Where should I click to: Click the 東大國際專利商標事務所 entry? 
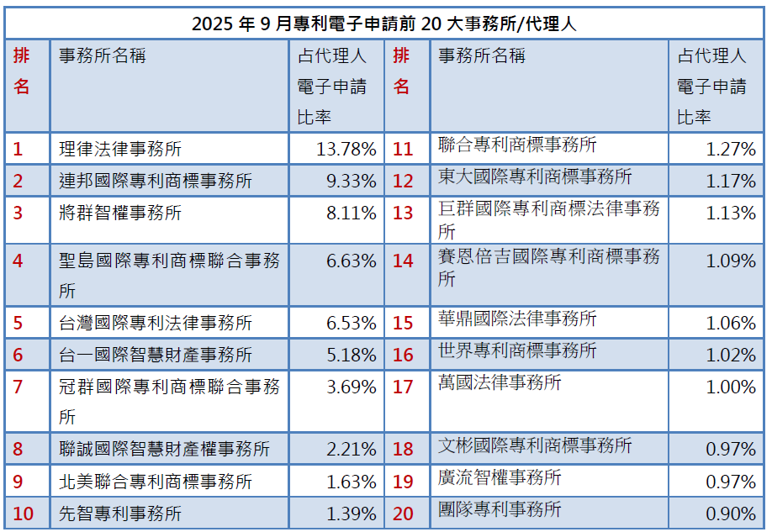click(535, 176)
